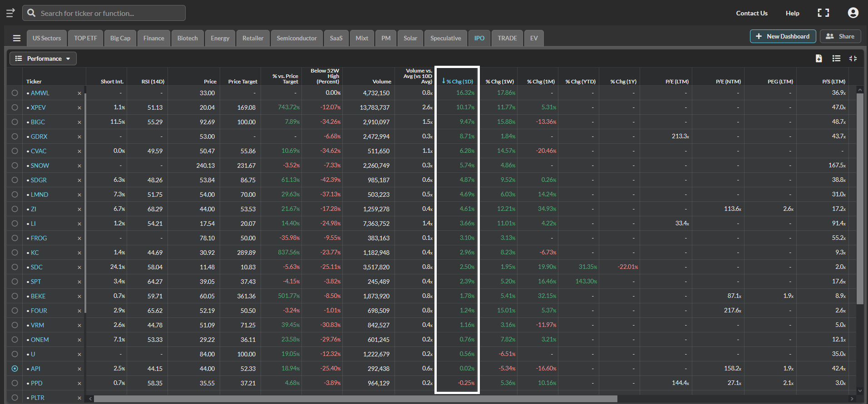Click the collapse widget icon
Image resolution: width=868 pixels, height=404 pixels.
click(853, 58)
